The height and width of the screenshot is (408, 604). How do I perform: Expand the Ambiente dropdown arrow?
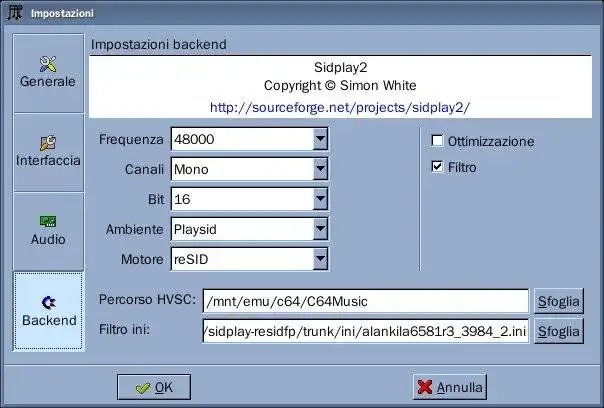[320, 229]
